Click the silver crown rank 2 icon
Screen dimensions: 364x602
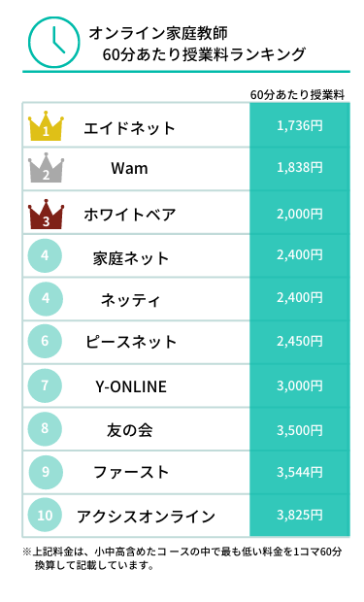pyautogui.click(x=46, y=168)
